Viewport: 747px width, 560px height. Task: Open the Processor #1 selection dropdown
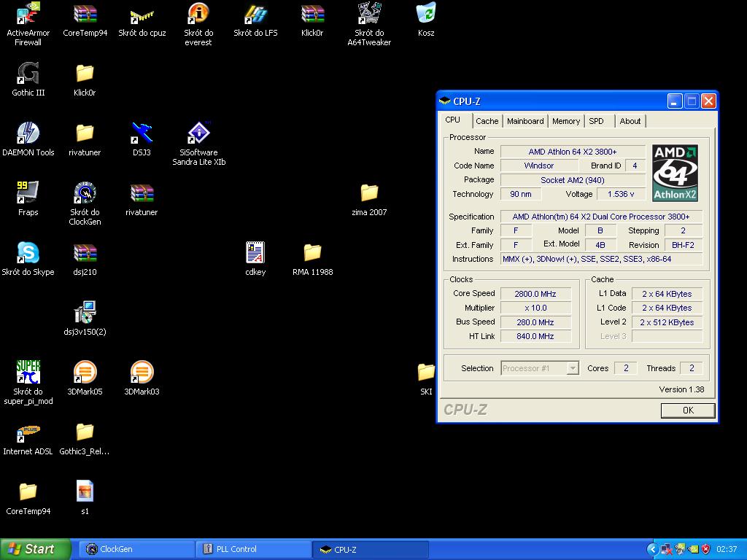[x=540, y=368]
